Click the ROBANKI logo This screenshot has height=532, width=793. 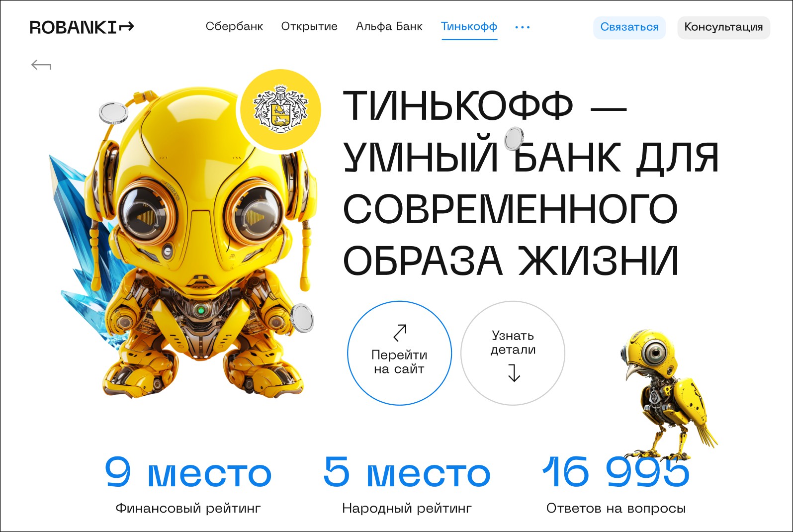[x=82, y=27]
